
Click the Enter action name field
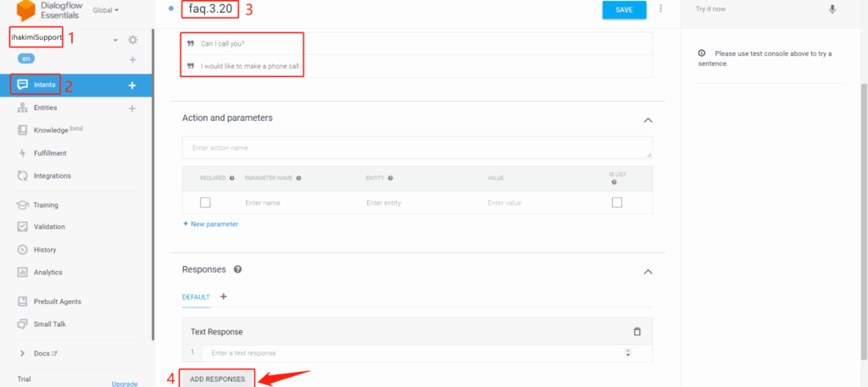coord(416,147)
